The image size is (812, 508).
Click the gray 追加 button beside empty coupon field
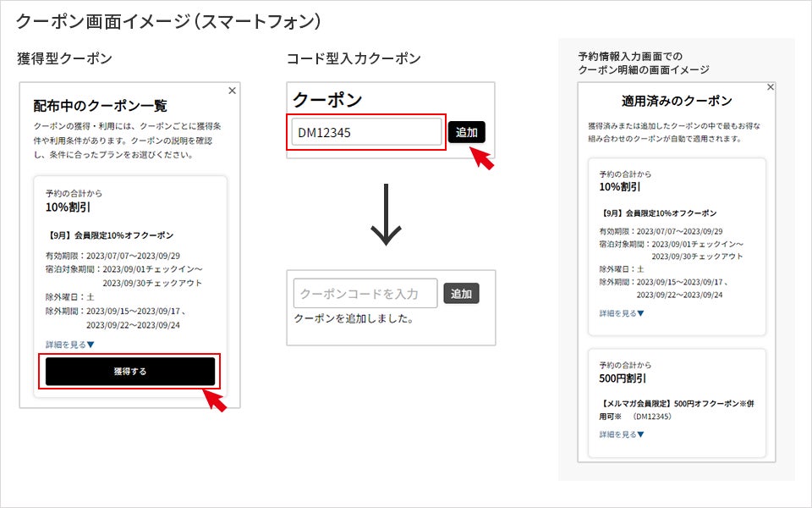pos(462,294)
